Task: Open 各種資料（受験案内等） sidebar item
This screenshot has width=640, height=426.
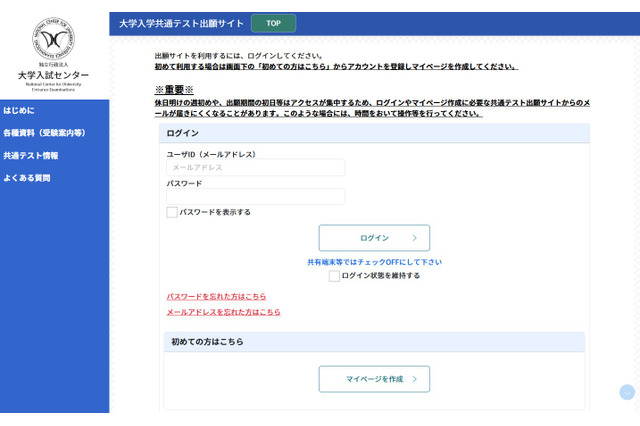Action: (x=44, y=133)
